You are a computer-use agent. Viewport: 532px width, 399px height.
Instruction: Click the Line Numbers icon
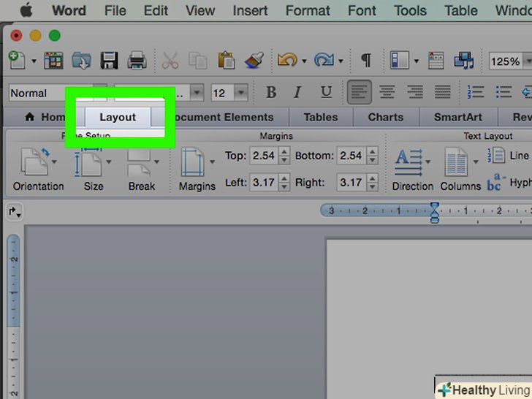click(x=496, y=156)
